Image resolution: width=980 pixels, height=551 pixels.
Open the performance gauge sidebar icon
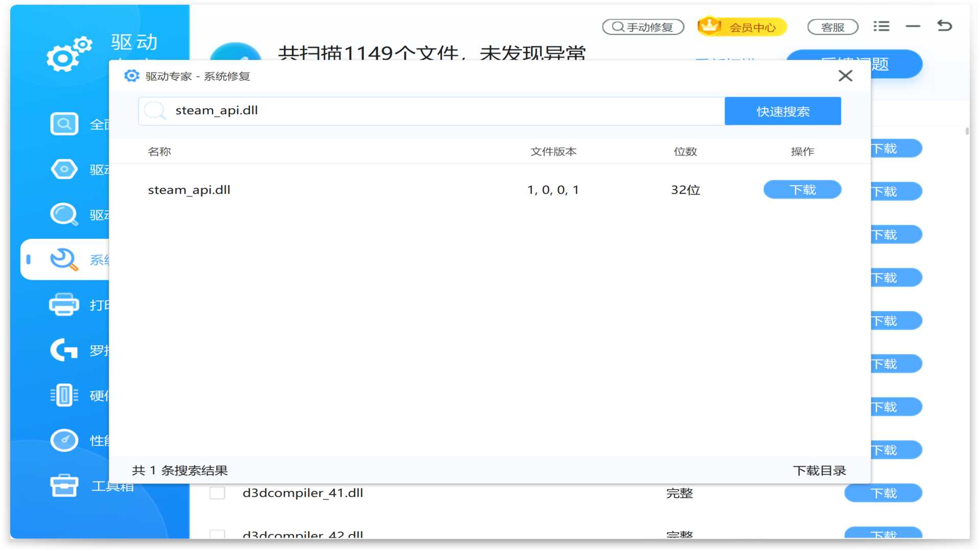[64, 440]
